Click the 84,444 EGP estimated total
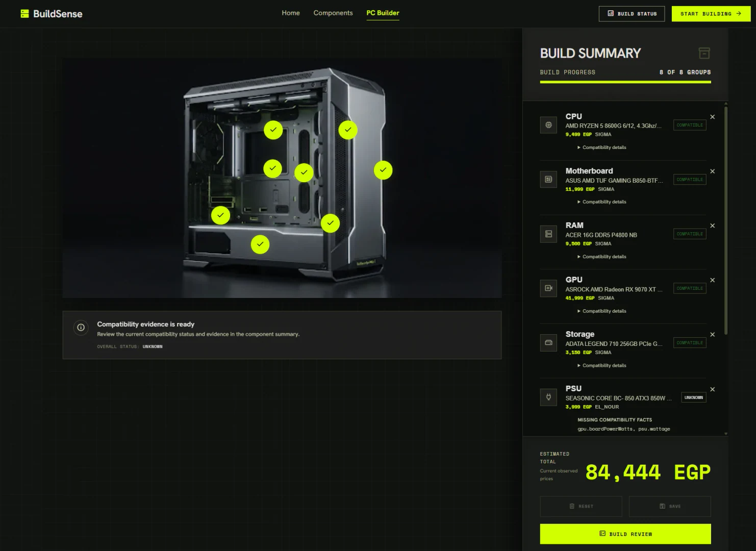The width and height of the screenshot is (756, 551). pos(648,472)
